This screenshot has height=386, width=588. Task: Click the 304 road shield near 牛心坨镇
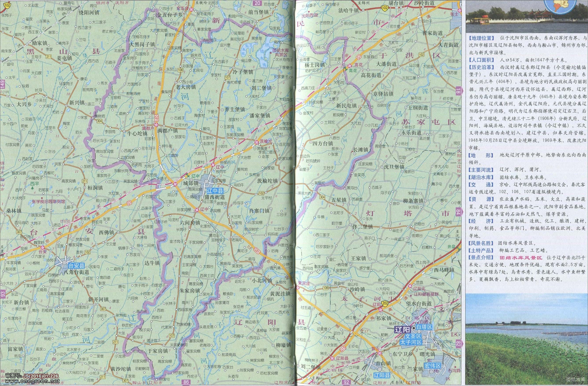coord(100,121)
